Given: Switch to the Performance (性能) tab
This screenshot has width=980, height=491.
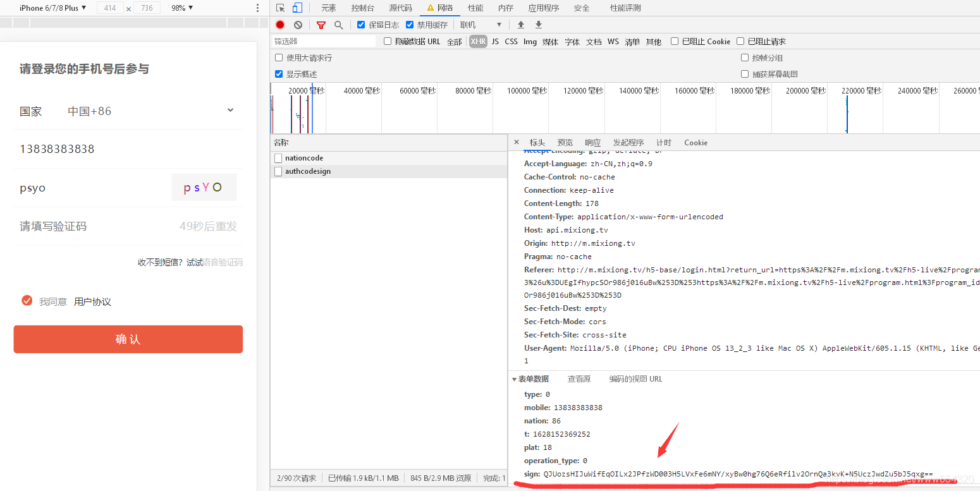Looking at the screenshot, I should point(475,8).
